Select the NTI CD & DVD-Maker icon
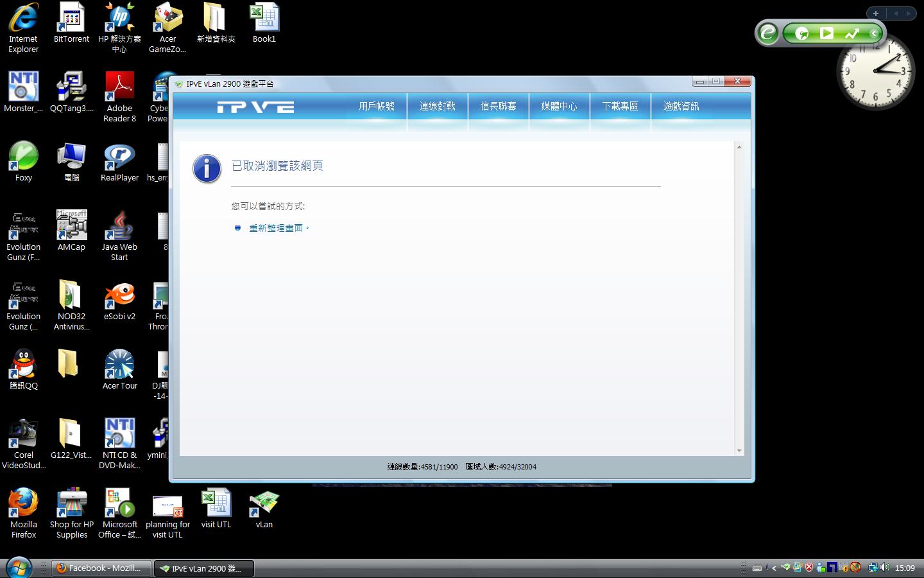This screenshot has width=924, height=578. point(119,444)
